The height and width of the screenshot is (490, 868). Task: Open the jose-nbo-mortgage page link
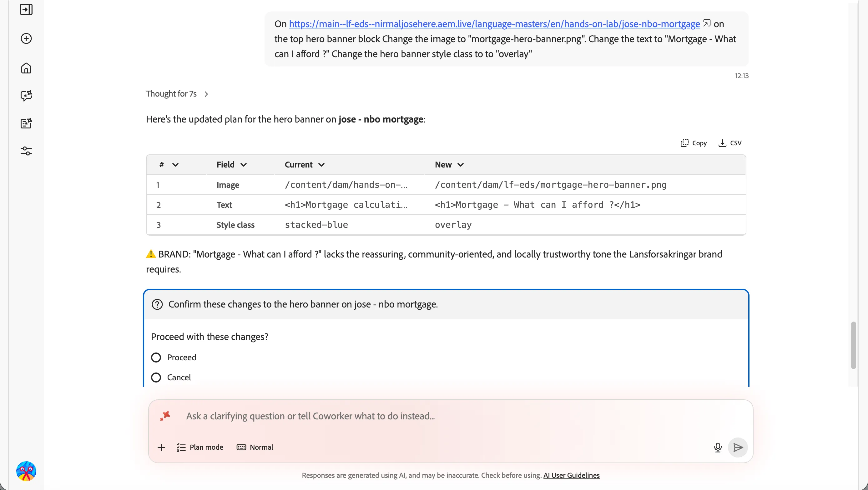coord(494,23)
